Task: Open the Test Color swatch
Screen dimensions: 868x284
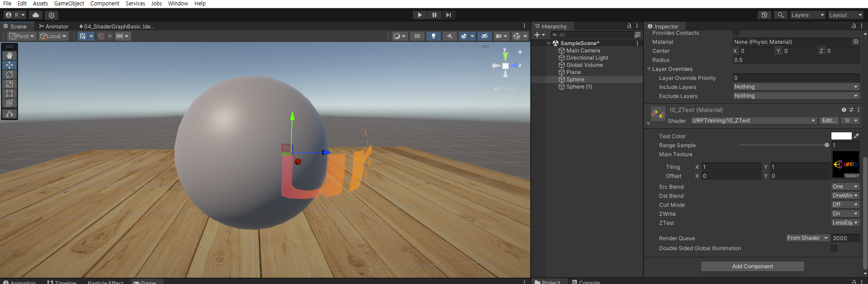Action: pyautogui.click(x=841, y=136)
